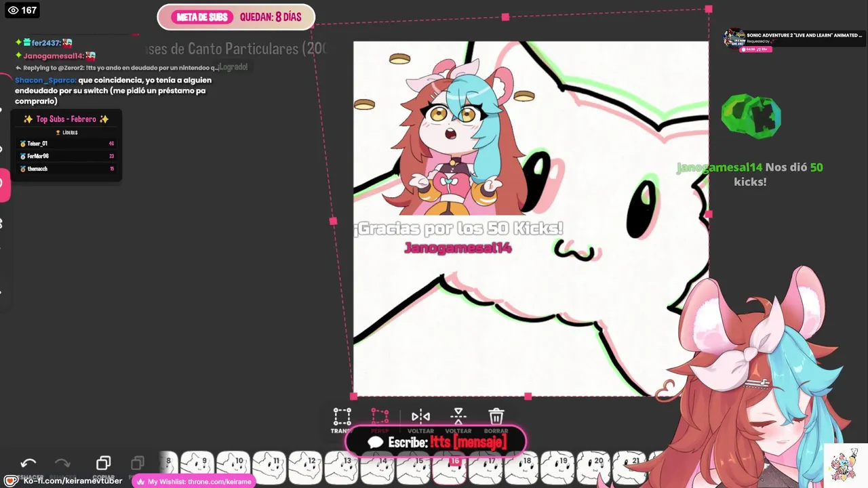
Task: Click Teiser_01 leaderboard row
Action: coord(66,144)
